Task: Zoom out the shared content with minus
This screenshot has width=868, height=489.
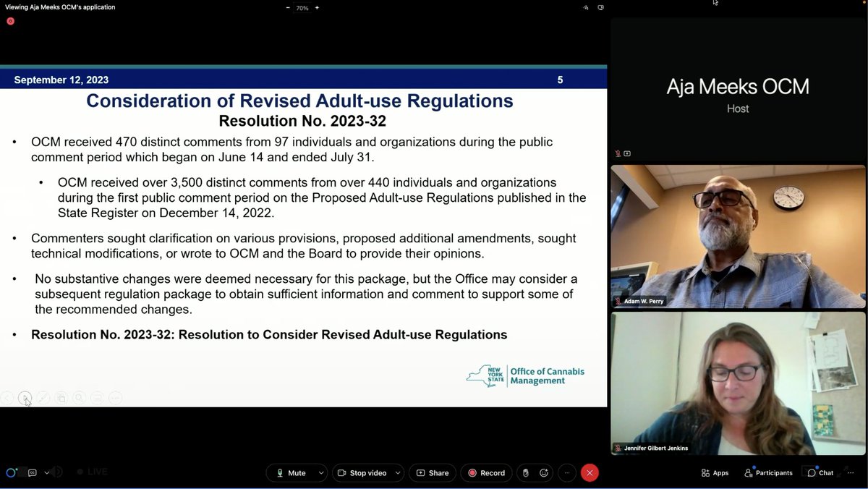Action: (288, 8)
